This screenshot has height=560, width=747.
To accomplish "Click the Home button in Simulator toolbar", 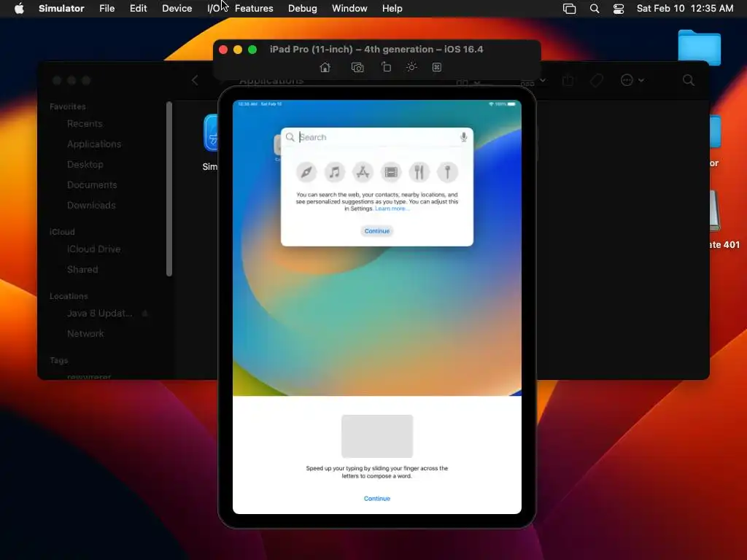I will [325, 67].
